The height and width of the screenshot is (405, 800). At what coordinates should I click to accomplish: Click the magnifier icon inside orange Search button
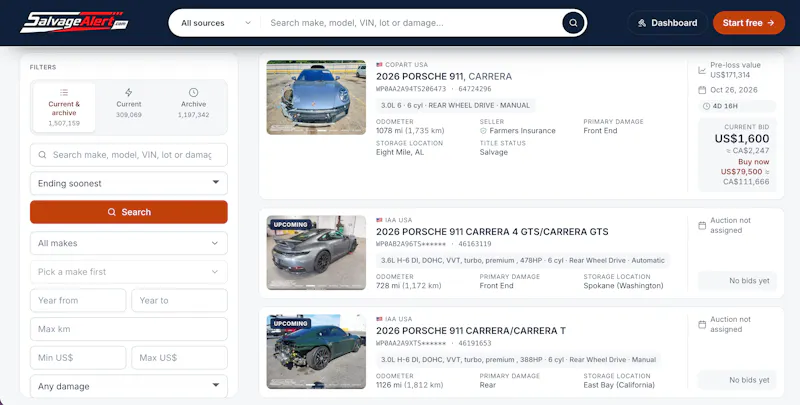(112, 212)
